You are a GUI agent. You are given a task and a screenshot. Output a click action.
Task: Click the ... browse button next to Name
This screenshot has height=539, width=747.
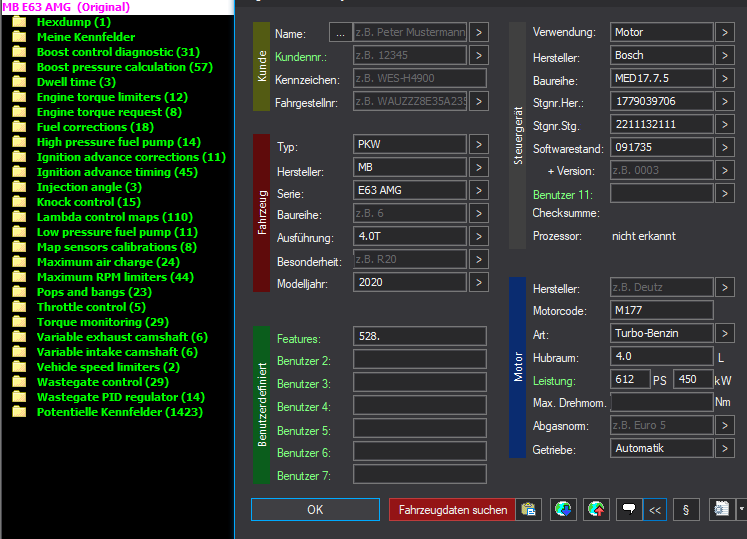click(340, 32)
